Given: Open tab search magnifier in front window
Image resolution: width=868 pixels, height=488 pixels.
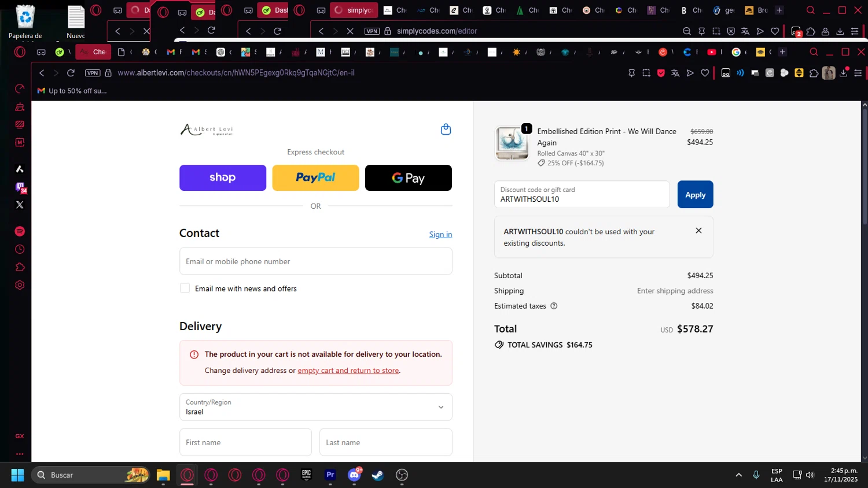Looking at the screenshot, I should [814, 52].
